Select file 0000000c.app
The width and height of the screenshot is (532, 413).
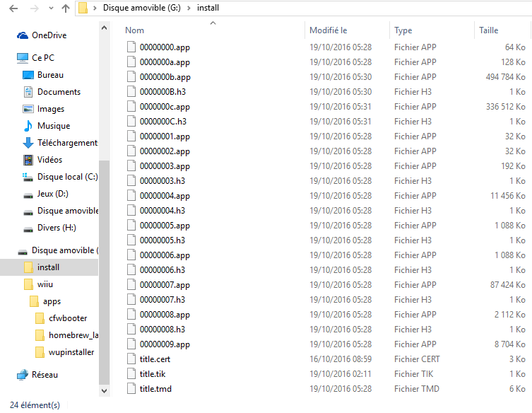[x=165, y=107]
